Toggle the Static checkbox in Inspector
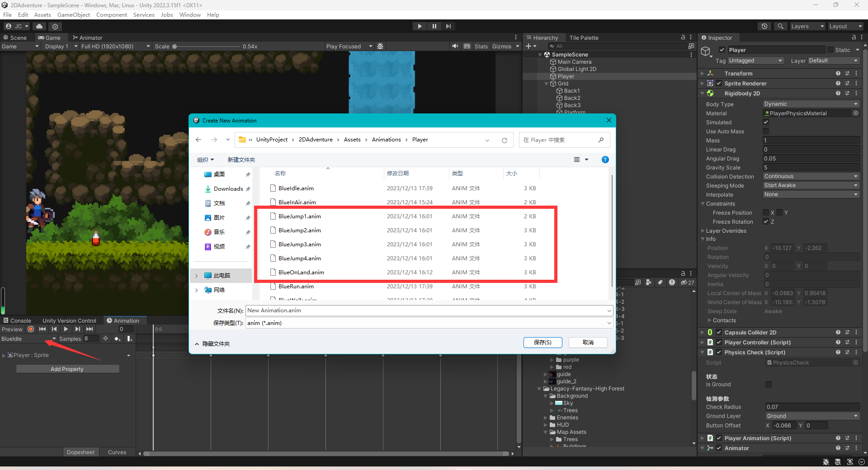This screenshot has width=868, height=470. coord(830,50)
